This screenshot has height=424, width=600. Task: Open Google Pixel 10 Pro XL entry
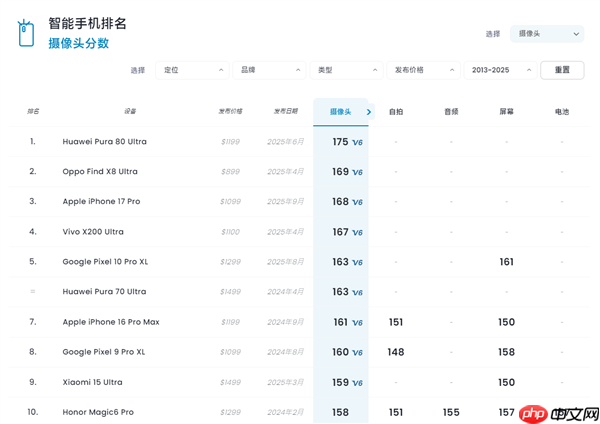pyautogui.click(x=105, y=262)
